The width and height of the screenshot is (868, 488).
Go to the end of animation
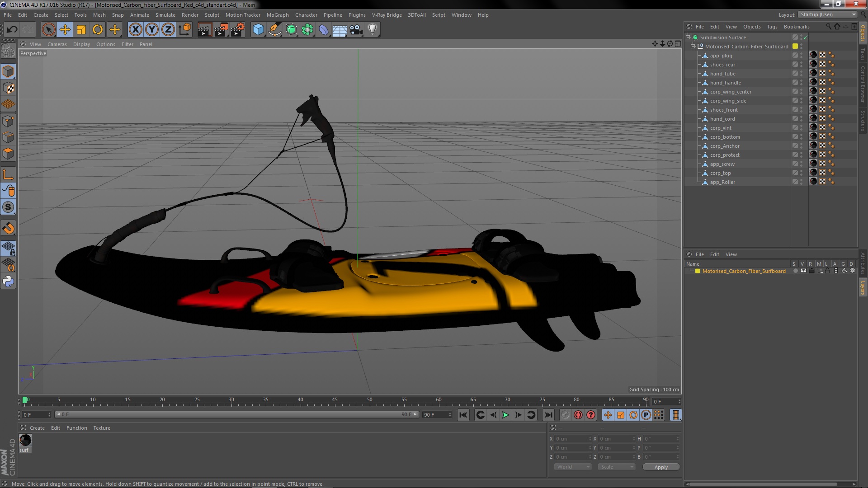pos(548,415)
